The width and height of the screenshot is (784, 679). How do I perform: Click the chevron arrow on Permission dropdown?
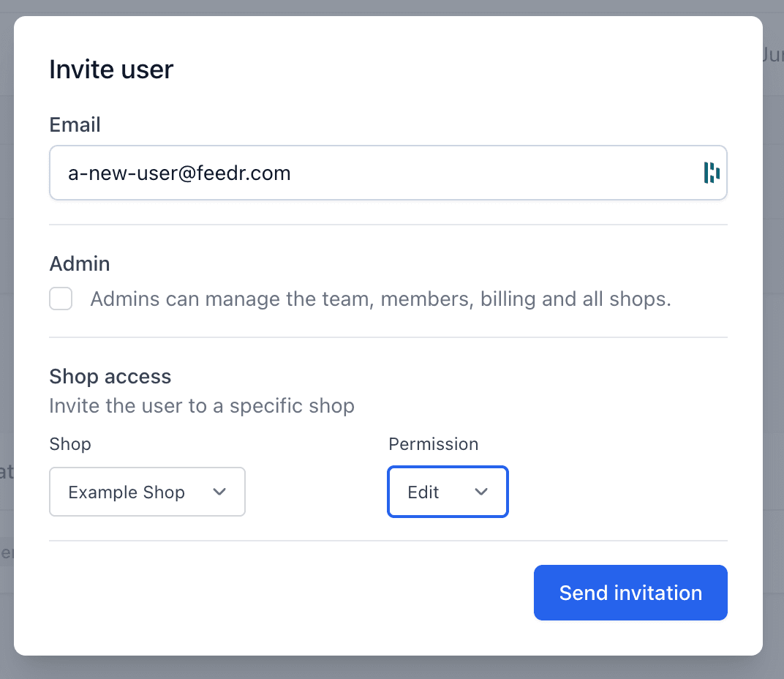[480, 492]
